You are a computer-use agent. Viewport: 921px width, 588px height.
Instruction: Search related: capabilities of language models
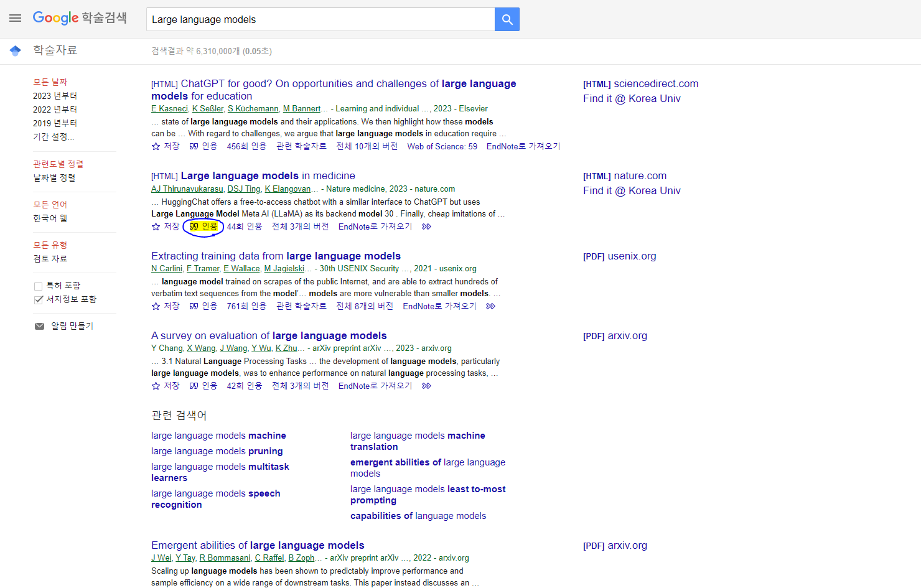coord(418,516)
